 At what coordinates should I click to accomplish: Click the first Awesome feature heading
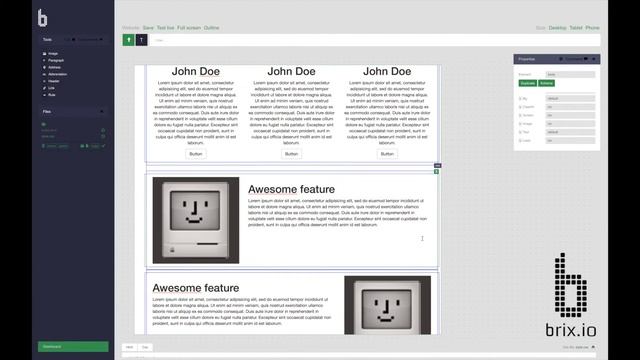(291, 189)
